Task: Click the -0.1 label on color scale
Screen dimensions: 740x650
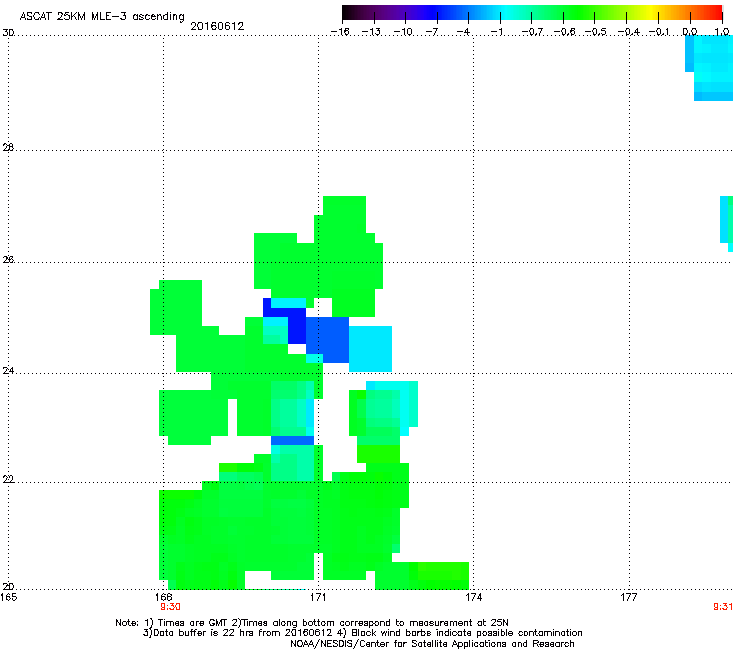Action: (x=659, y=32)
